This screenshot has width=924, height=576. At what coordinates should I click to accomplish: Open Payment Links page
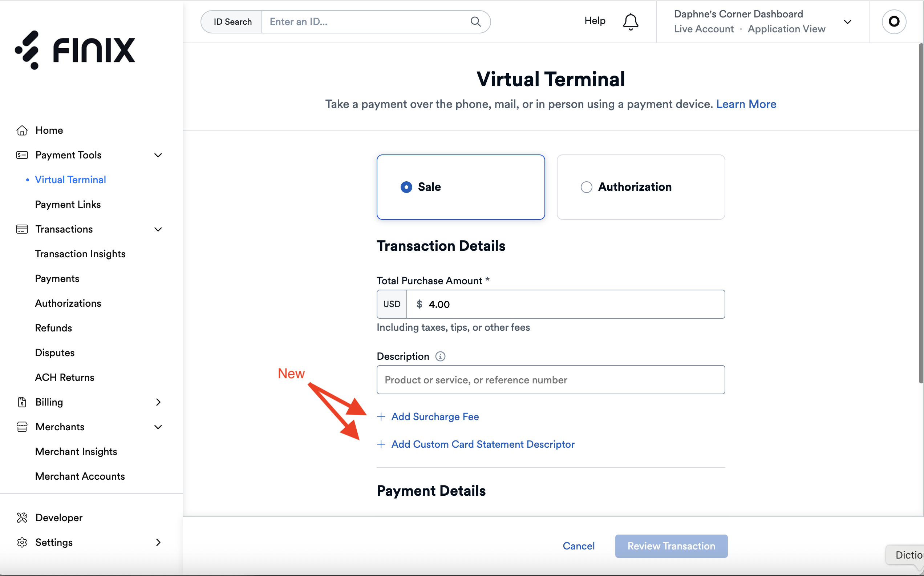68,205
